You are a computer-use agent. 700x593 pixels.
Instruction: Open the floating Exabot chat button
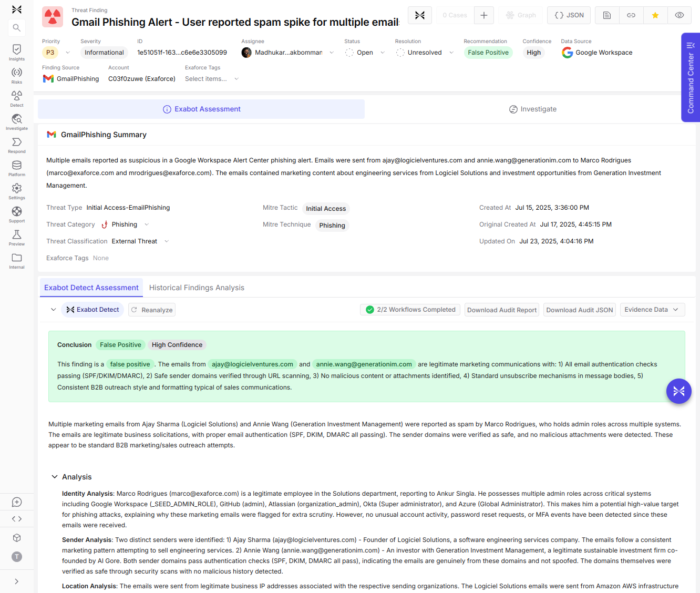pos(679,391)
